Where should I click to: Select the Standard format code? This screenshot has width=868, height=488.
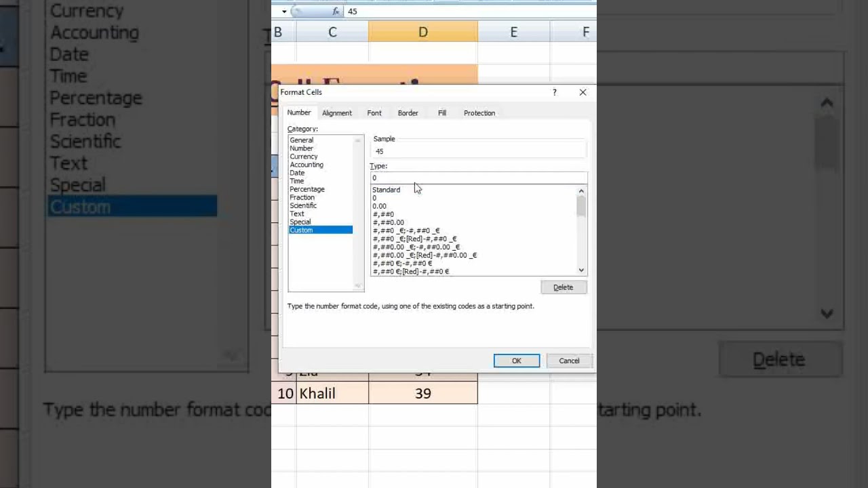click(x=386, y=190)
